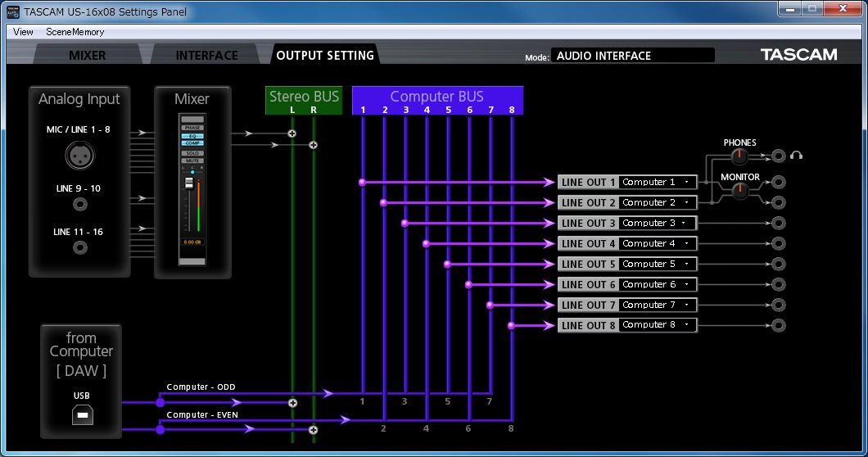Click the LINE OUT 5 label
868x457 pixels.
click(588, 265)
